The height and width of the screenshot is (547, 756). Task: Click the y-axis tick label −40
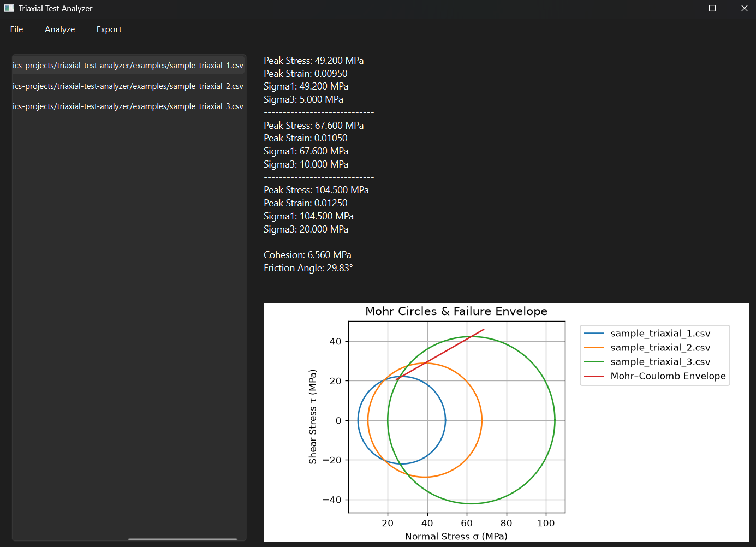(x=332, y=500)
